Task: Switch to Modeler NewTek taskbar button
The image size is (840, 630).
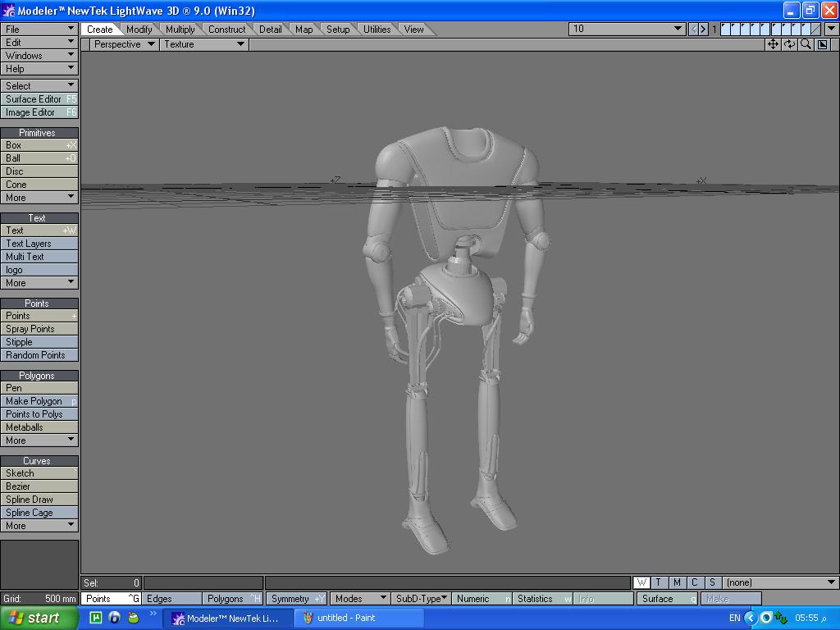Action: (x=227, y=619)
